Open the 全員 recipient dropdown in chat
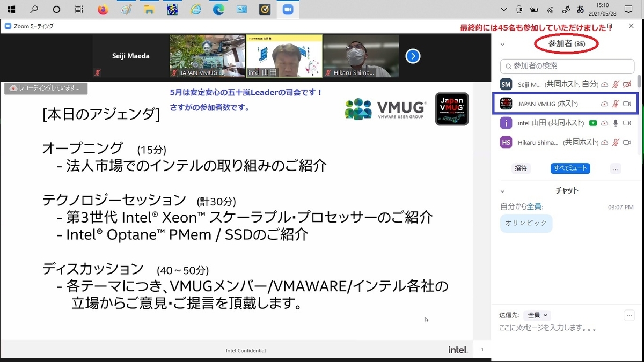The width and height of the screenshot is (644, 362). point(537,315)
